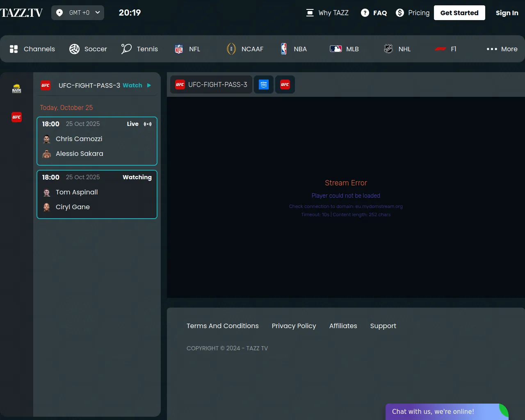Open the F1 category
The width and height of the screenshot is (525, 420).
click(446, 49)
